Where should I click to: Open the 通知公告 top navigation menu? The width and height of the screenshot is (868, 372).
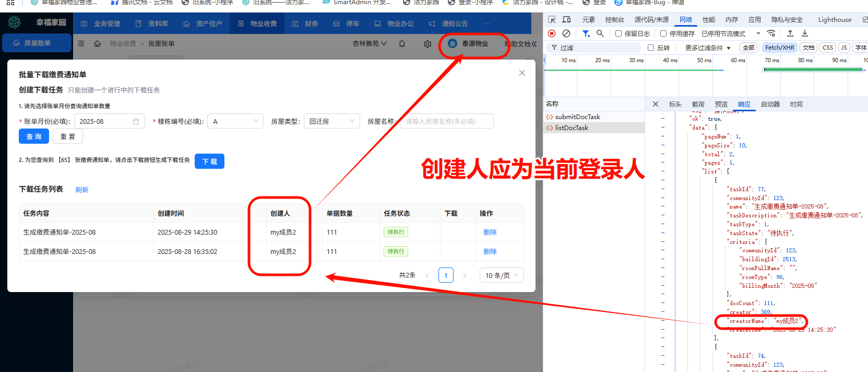(448, 24)
